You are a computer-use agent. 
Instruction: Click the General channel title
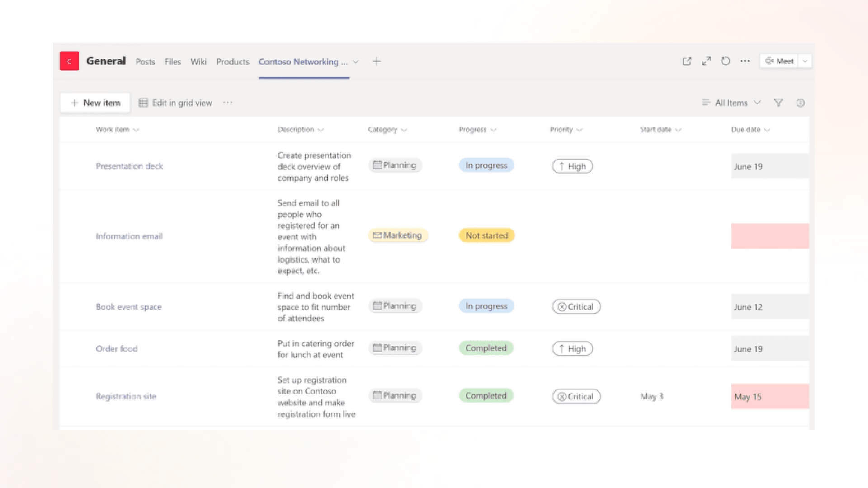[x=106, y=61]
